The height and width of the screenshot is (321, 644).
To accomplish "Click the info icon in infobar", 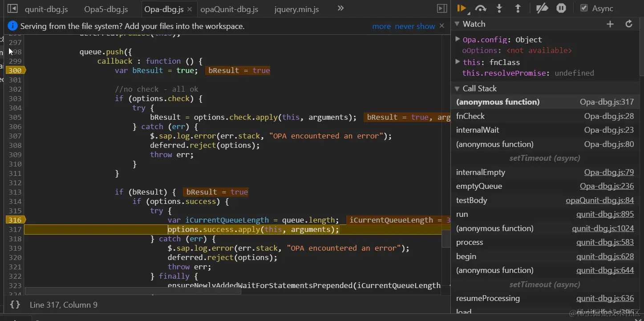I will [12, 26].
